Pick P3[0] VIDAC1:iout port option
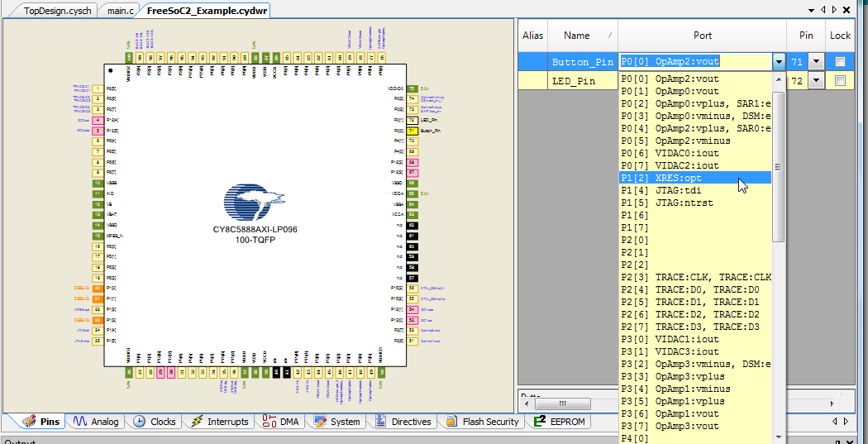This screenshot has height=444, width=868. point(694,339)
